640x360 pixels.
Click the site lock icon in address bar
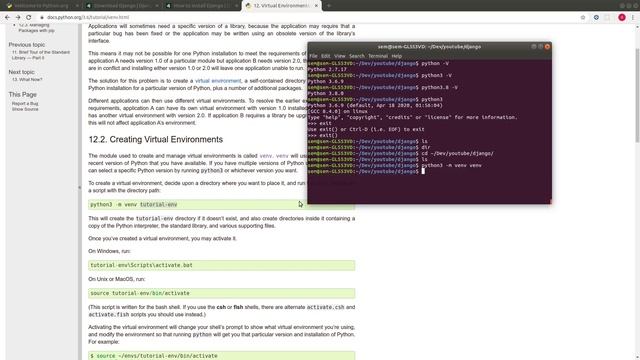tap(42, 17)
